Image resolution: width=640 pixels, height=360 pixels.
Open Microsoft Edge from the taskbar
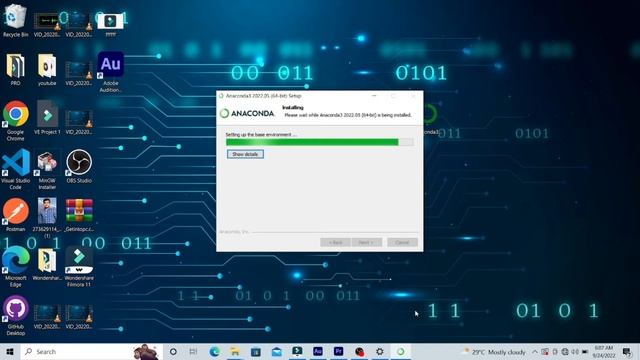coord(215,351)
